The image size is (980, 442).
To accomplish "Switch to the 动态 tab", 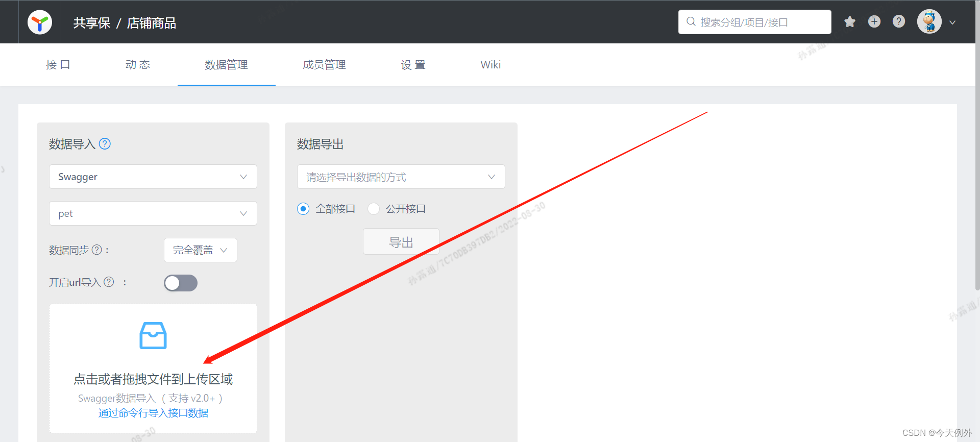I will [138, 65].
